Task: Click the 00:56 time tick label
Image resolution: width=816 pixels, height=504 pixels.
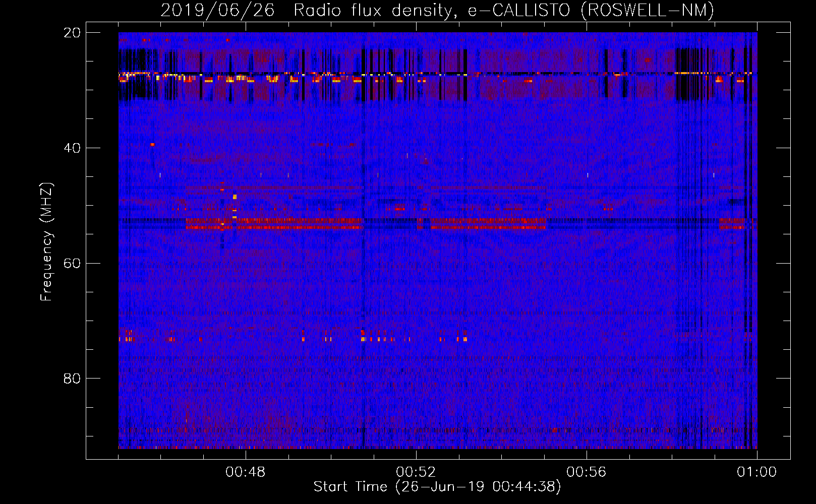Action: (587, 472)
